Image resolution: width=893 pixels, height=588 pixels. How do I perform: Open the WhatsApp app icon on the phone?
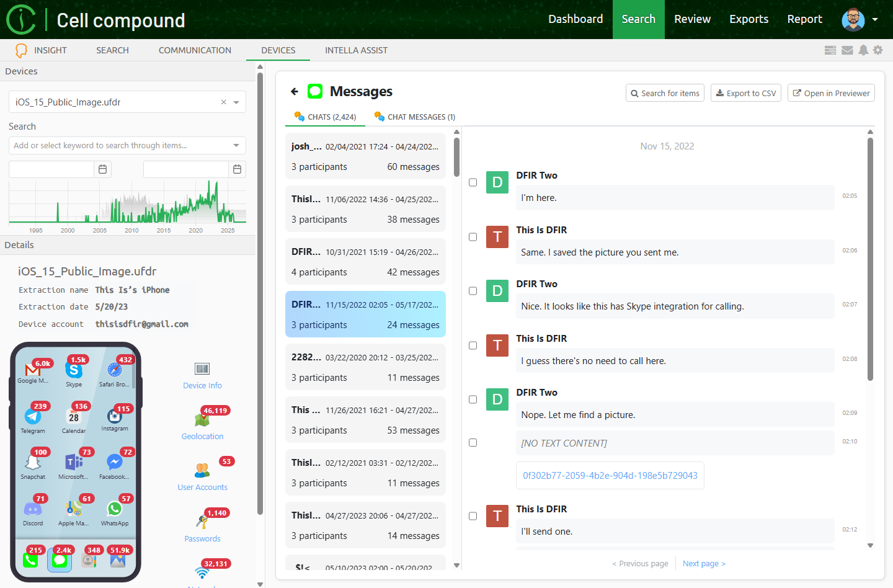point(114,507)
